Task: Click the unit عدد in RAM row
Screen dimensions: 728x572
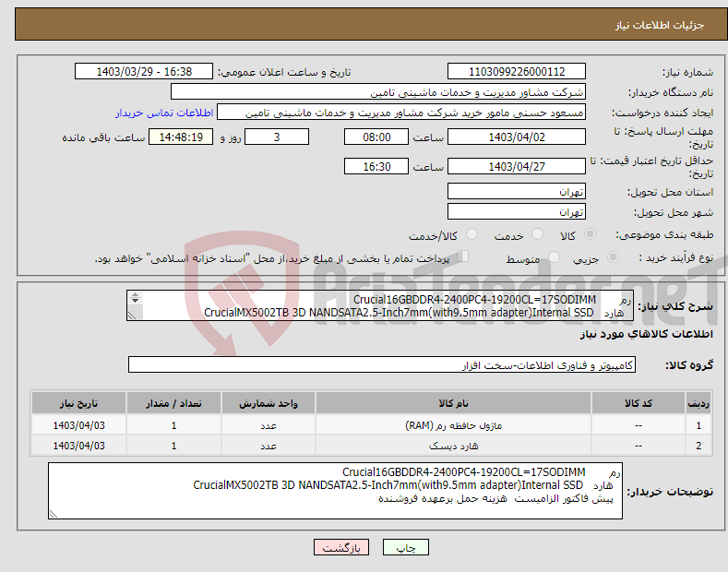Action: point(269,425)
